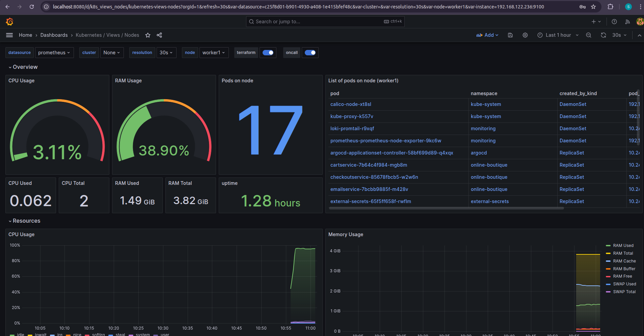Click the browser address bar URL
The image size is (644, 336).
[x=298, y=7]
